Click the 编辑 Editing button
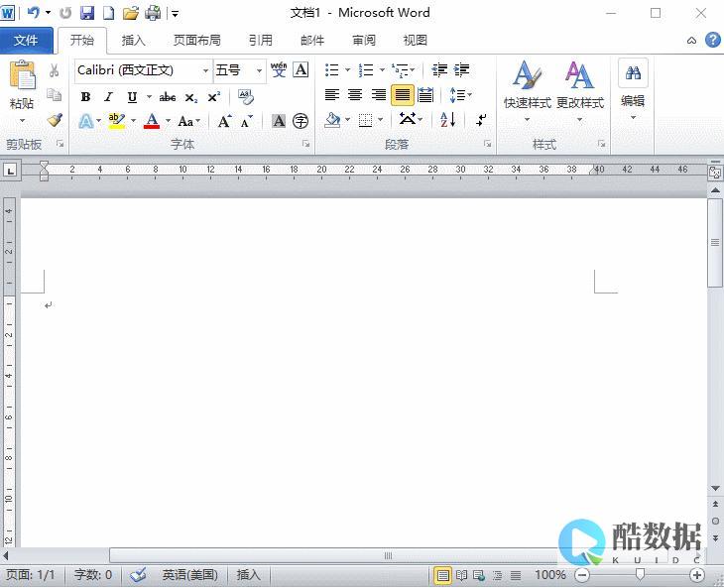 click(x=633, y=89)
